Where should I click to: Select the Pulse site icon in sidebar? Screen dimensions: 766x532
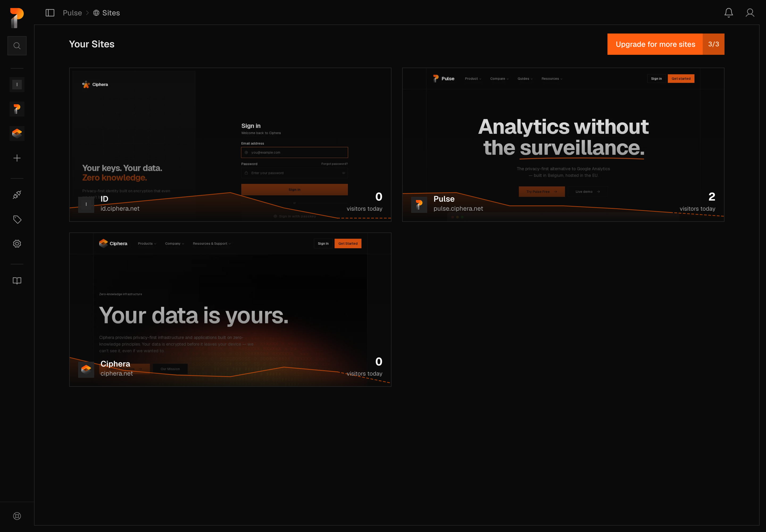(x=17, y=109)
